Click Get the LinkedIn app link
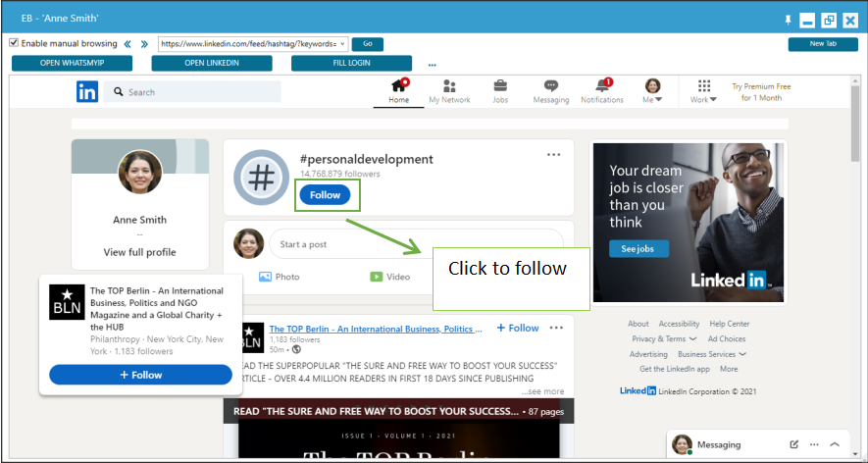The image size is (868, 463). [674, 369]
